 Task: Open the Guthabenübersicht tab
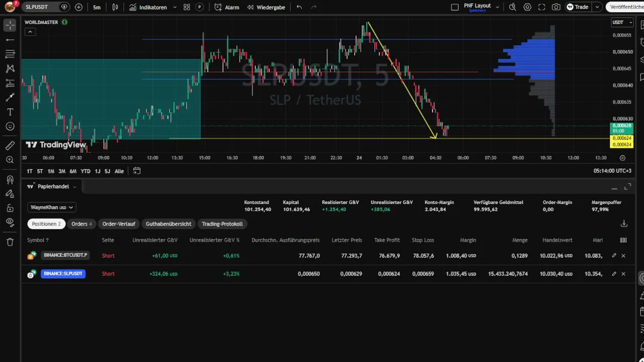(x=169, y=224)
